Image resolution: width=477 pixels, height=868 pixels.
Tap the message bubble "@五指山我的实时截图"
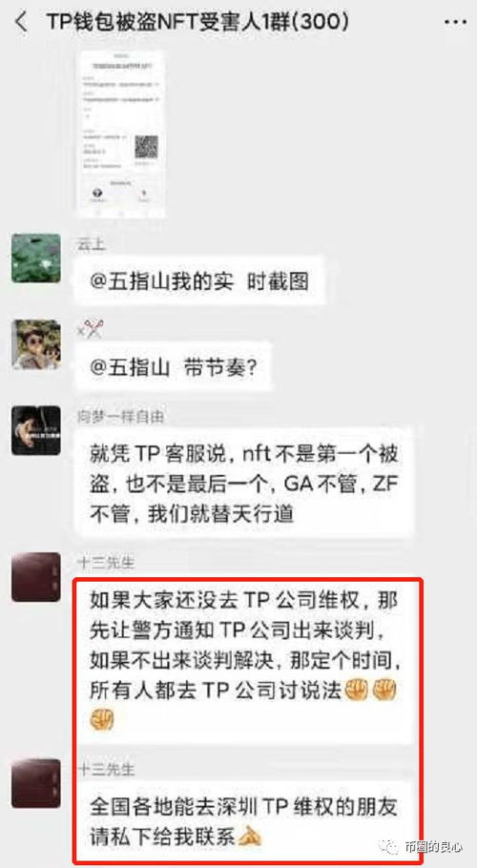coord(199,281)
